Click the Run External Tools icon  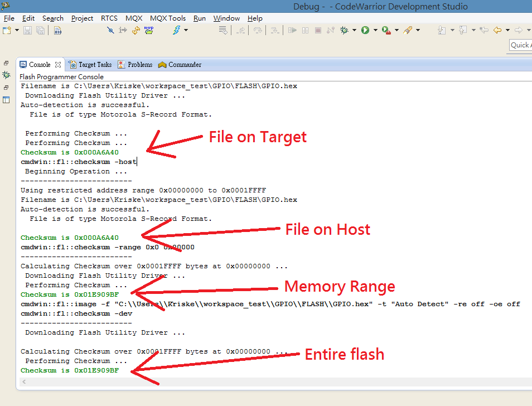[x=386, y=31]
